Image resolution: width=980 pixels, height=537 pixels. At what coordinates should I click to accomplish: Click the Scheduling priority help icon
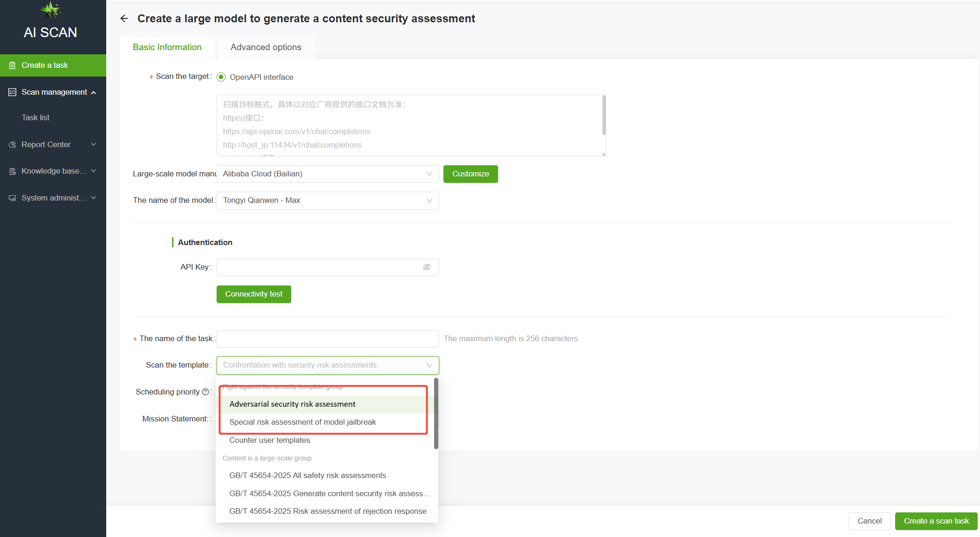pyautogui.click(x=205, y=392)
